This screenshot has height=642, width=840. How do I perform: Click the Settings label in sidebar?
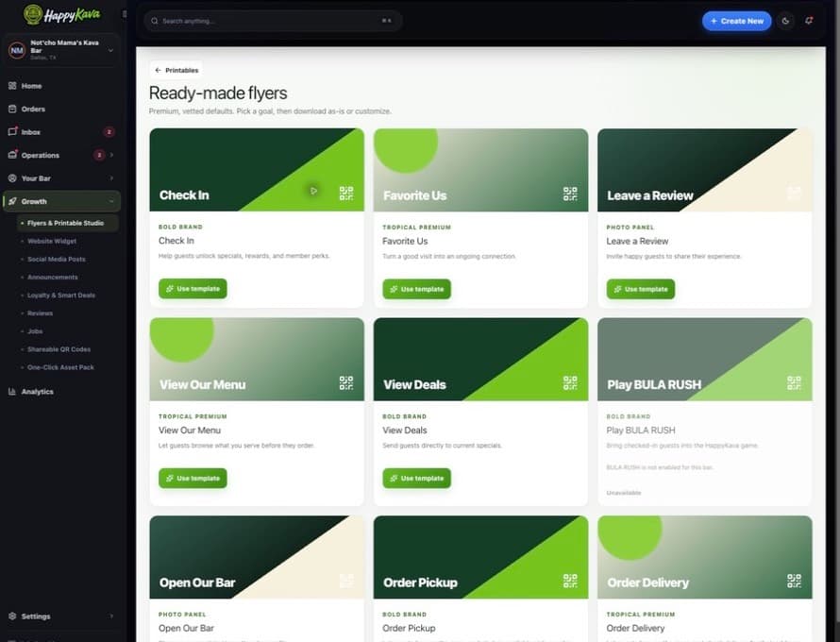tap(36, 617)
